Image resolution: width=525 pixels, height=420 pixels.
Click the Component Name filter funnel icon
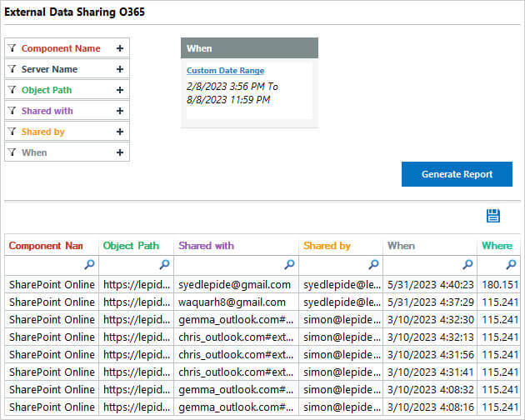coord(12,48)
